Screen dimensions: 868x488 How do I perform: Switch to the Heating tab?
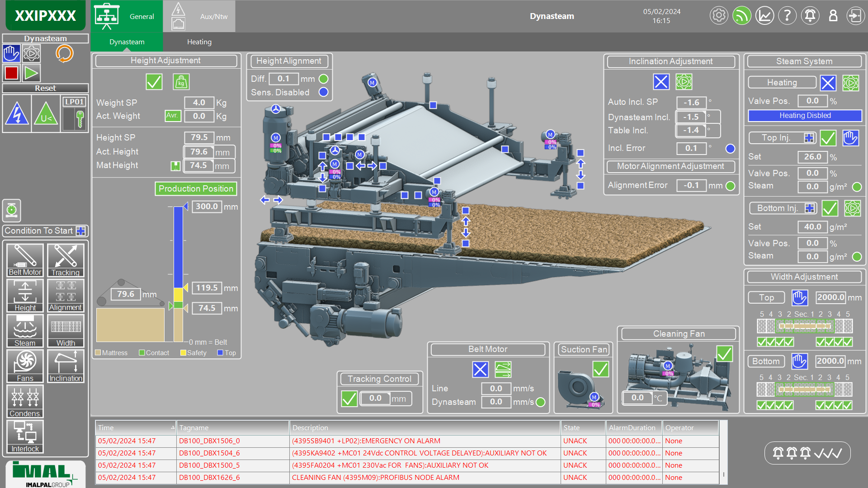[x=199, y=42]
